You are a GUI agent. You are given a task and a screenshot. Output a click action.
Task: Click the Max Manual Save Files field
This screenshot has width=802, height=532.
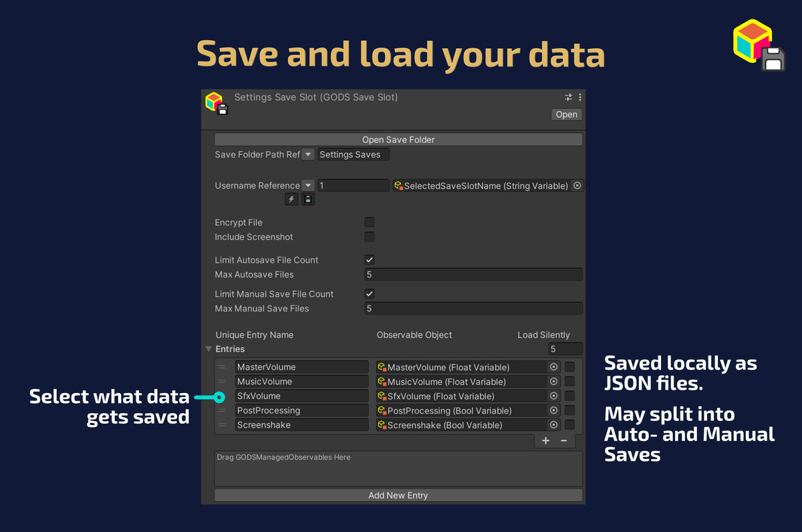pos(474,309)
